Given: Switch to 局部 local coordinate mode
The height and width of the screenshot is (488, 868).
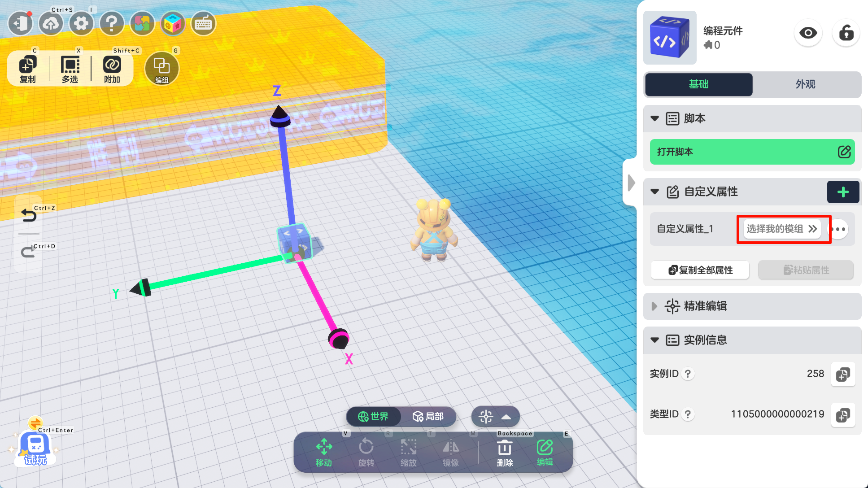Looking at the screenshot, I should pyautogui.click(x=428, y=416).
